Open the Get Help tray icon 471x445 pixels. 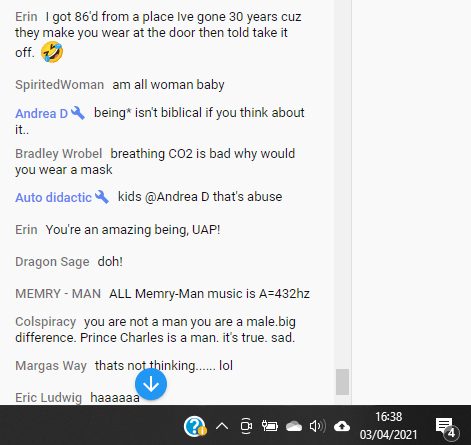pos(195,426)
